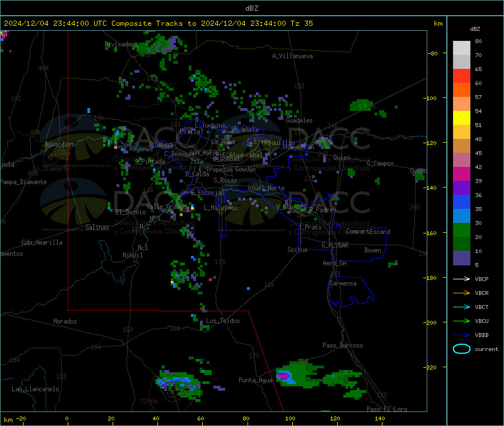This screenshot has width=504, height=426.
Task: Click the Divisadero place label
Action: (121, 44)
